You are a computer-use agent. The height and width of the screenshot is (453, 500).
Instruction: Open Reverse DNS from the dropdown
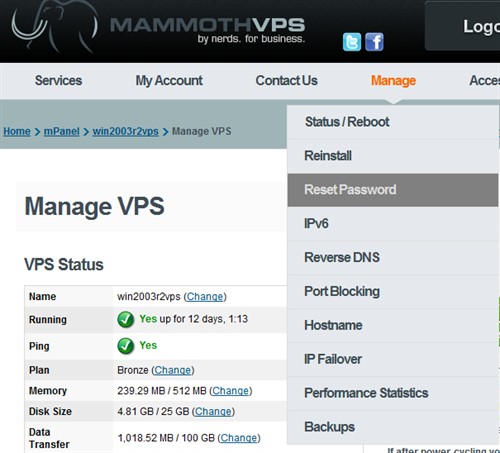393,257
